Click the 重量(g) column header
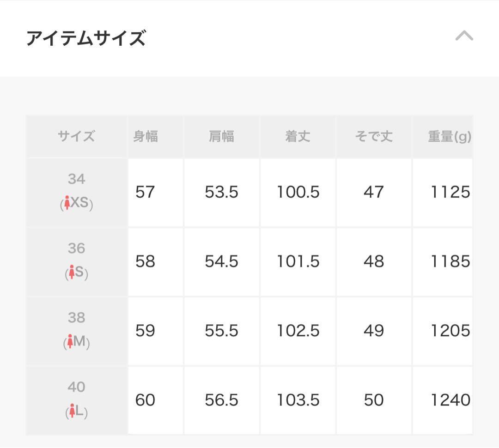 click(447, 136)
